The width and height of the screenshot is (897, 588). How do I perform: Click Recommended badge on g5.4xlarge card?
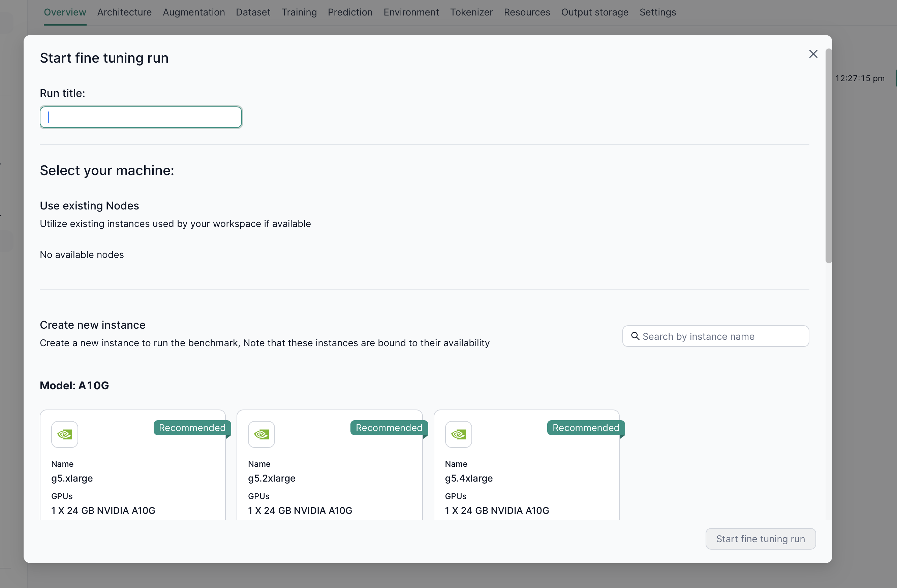tap(586, 428)
